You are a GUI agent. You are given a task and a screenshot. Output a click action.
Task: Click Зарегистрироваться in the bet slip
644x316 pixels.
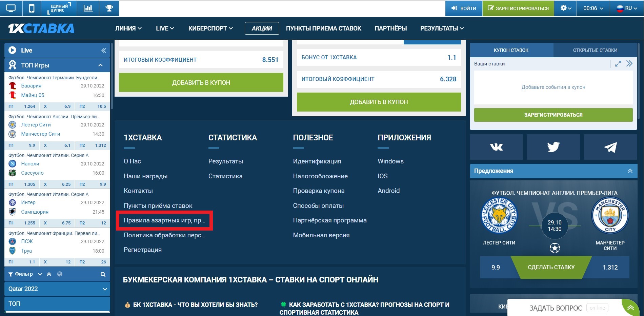tap(553, 115)
